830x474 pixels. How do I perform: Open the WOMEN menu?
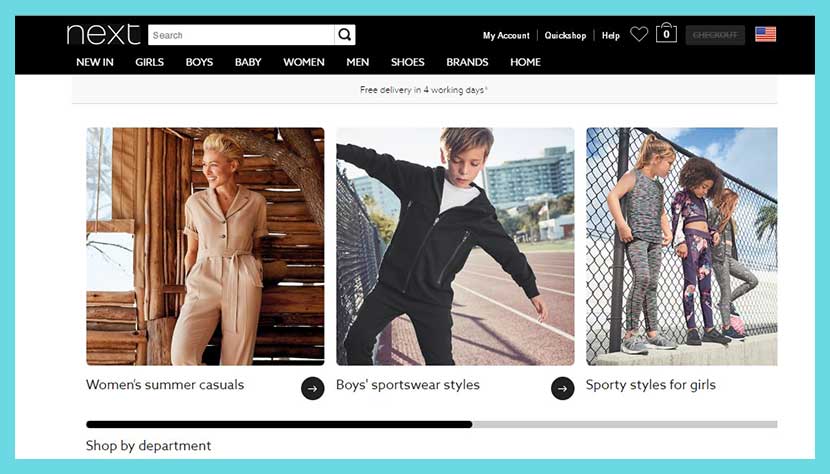[x=304, y=62]
